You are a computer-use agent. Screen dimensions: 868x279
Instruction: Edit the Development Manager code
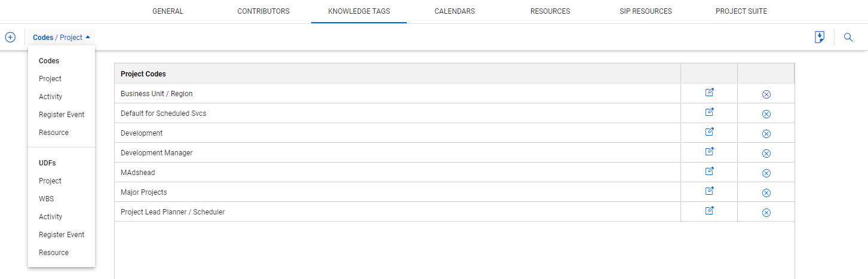coord(709,152)
